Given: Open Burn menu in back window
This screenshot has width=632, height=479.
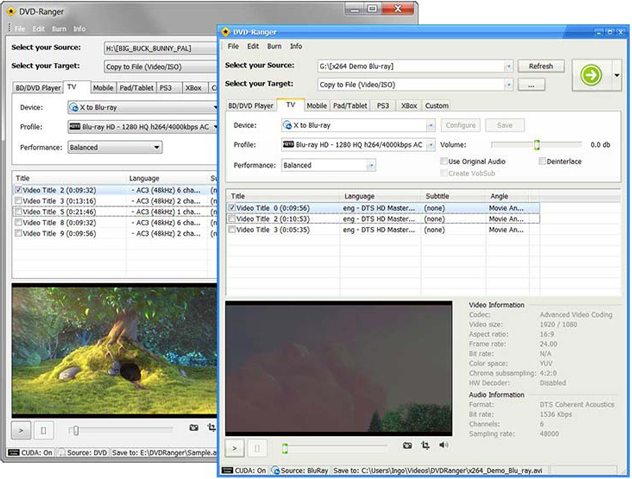Looking at the screenshot, I should (x=59, y=29).
